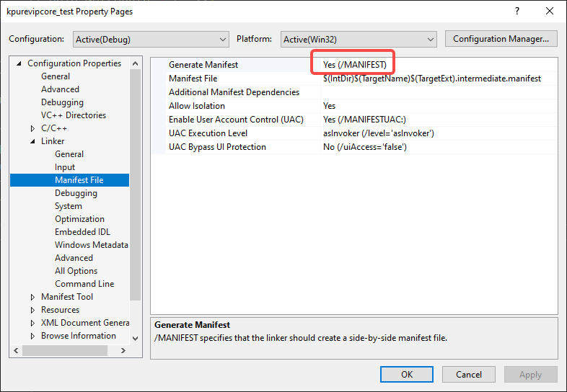Select the UAC Execution Level row
The image size is (567, 392).
(208, 133)
